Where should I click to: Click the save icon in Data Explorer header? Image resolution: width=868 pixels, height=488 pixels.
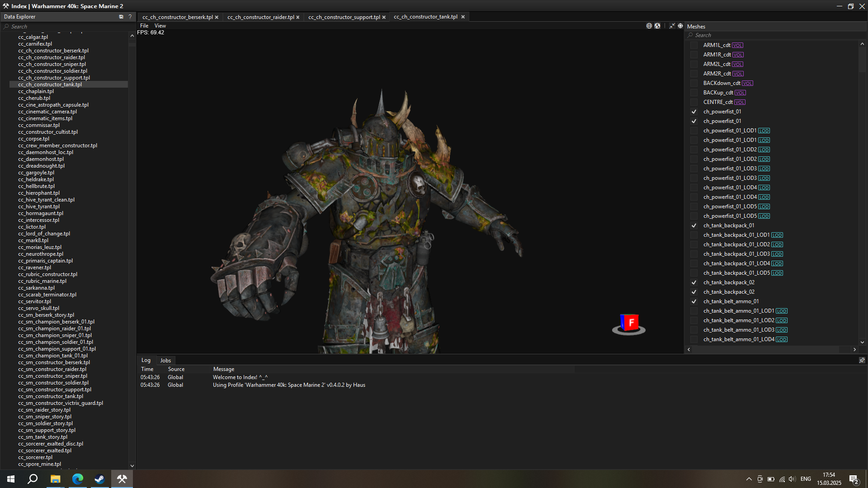(121, 17)
